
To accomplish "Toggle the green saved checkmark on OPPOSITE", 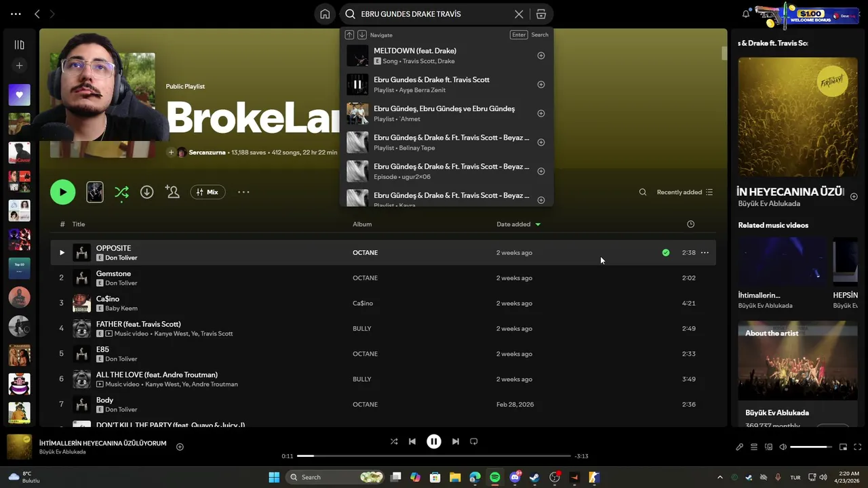I will tap(666, 253).
